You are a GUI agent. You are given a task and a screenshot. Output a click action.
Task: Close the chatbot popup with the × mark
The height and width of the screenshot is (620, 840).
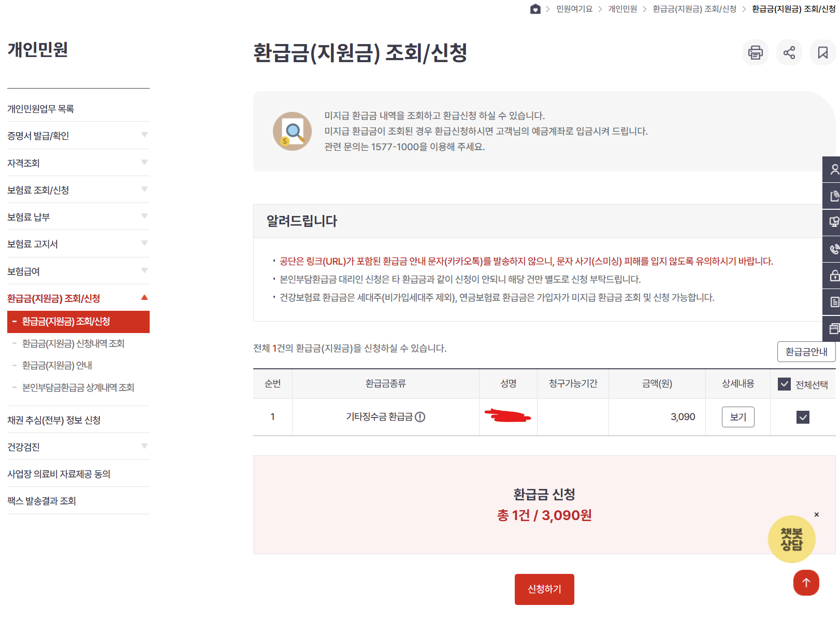(x=816, y=514)
